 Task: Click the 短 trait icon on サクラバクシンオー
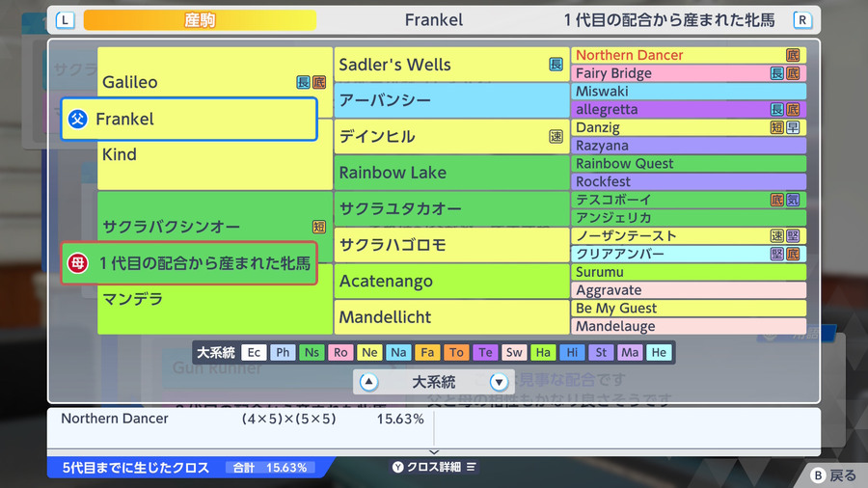click(x=319, y=227)
